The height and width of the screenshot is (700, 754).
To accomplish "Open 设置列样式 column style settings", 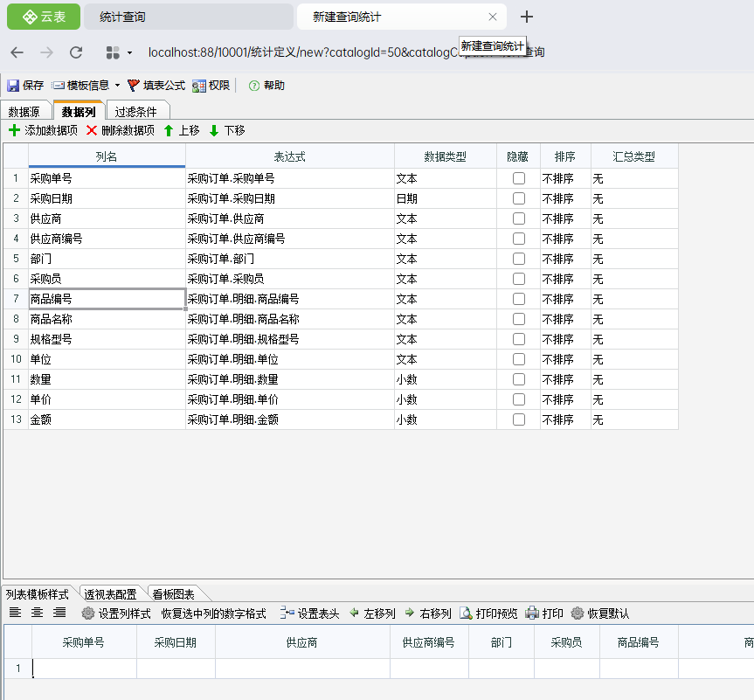I will click(x=116, y=613).
